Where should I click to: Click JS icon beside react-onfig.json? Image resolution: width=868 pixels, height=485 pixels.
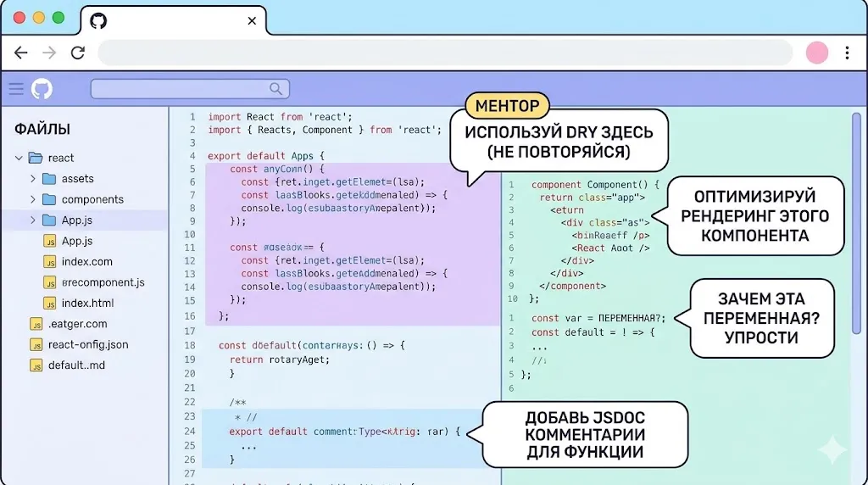click(36, 345)
